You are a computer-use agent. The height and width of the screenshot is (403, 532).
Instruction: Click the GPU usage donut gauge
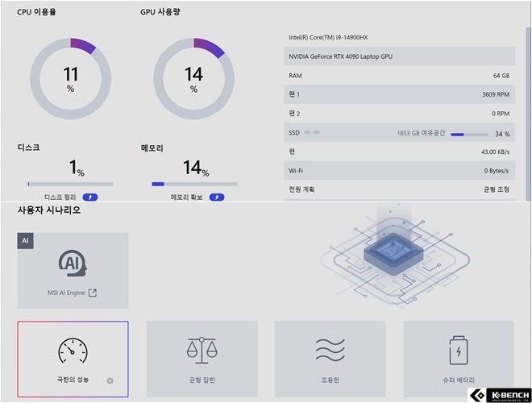(193, 79)
